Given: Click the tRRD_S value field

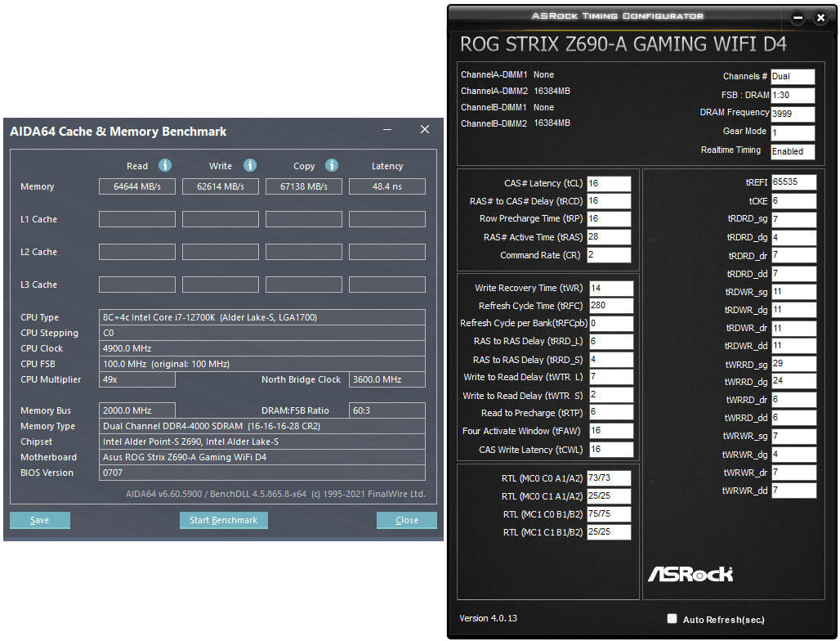Looking at the screenshot, I should click(x=611, y=359).
